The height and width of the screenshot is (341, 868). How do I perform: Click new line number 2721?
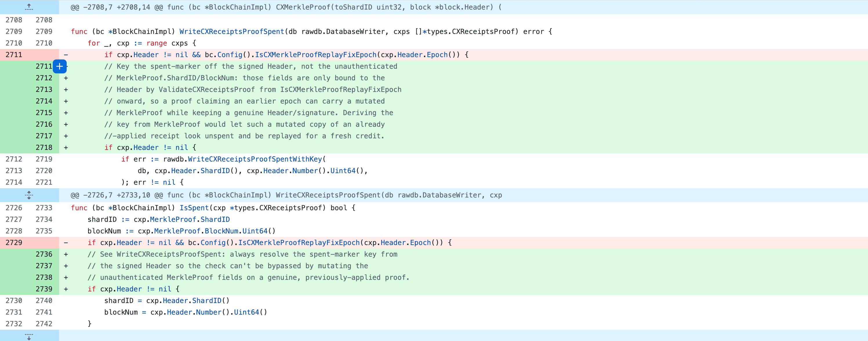tap(44, 182)
